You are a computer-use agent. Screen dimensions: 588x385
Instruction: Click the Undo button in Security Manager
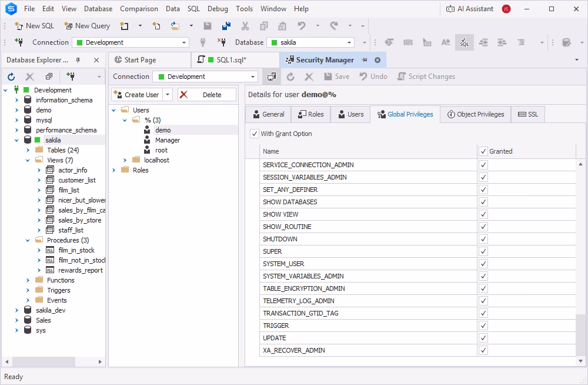pyautogui.click(x=373, y=77)
